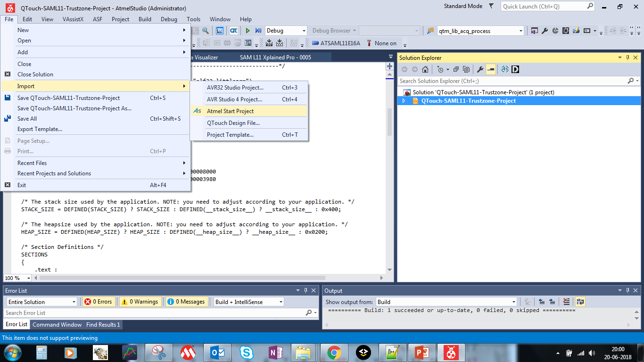Switch to the Command Window tab
Screen dimensions: 644x362
click(x=57, y=325)
